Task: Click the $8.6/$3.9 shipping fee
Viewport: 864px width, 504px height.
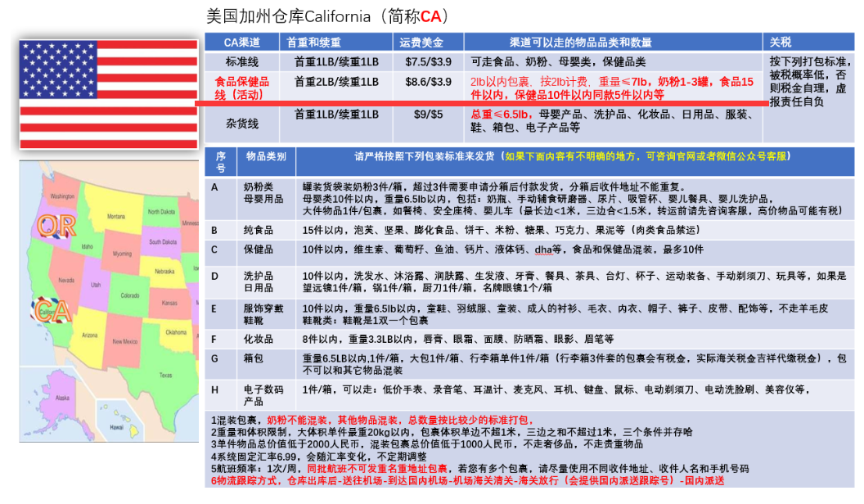Action: click(428, 82)
